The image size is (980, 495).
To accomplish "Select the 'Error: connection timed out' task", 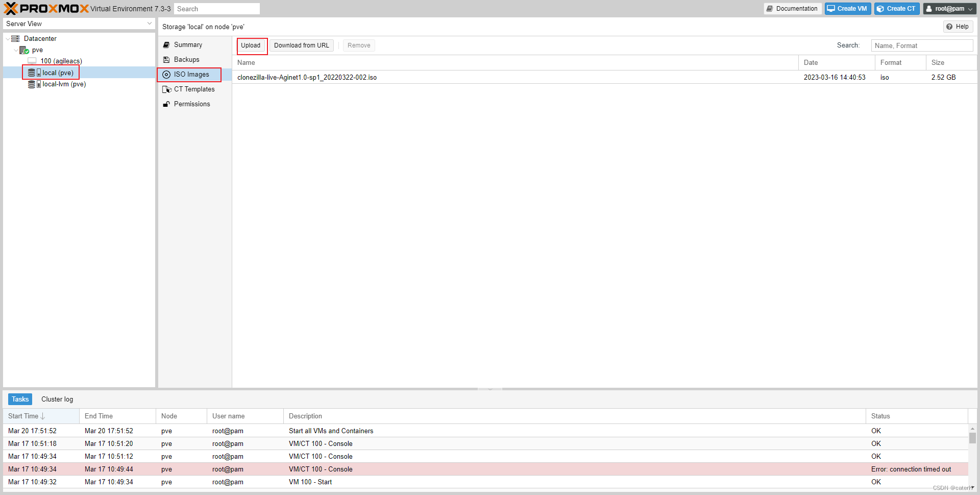I will pyautogui.click(x=485, y=469).
